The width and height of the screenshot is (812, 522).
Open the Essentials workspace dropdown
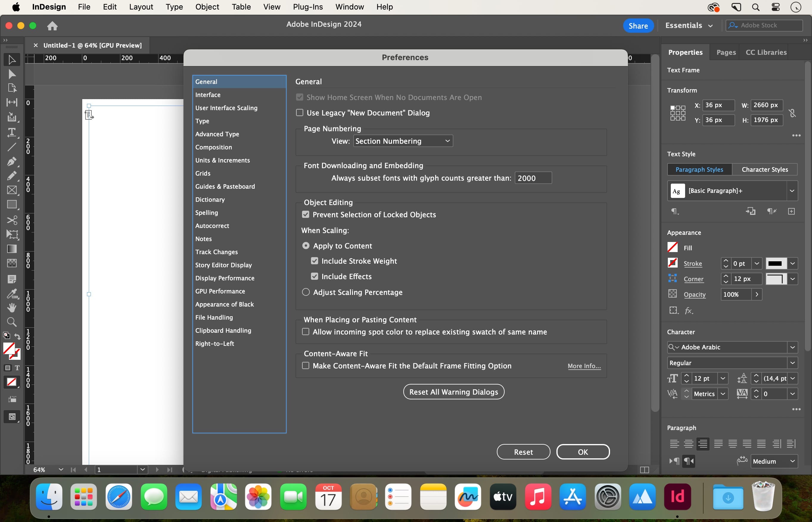(689, 26)
